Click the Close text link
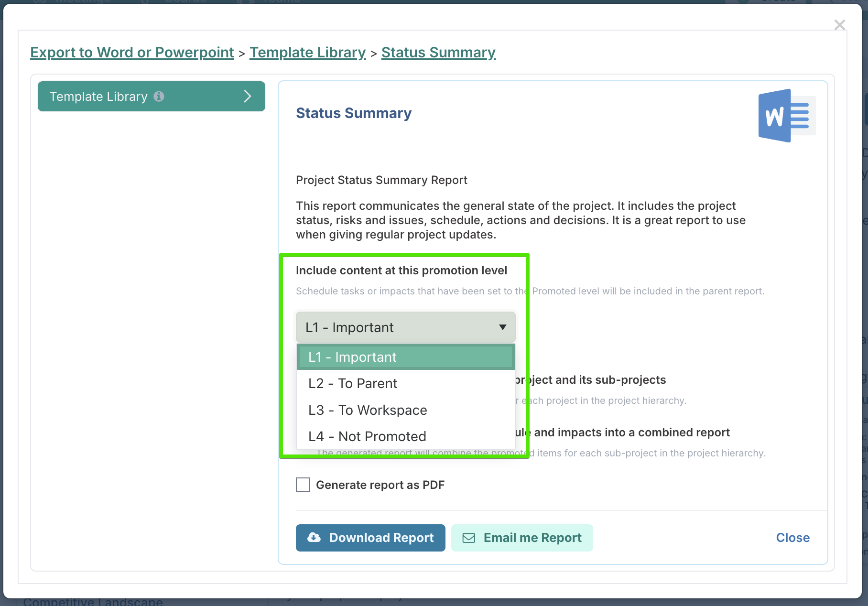 [x=793, y=538]
